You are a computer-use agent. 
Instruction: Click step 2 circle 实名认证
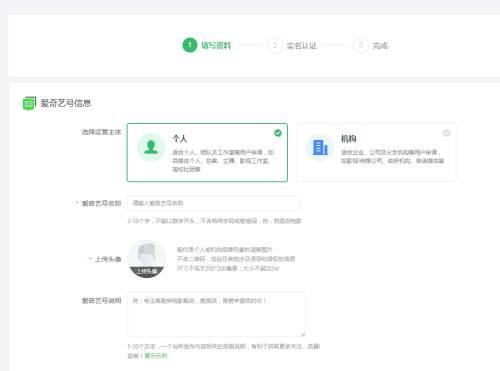pos(275,45)
